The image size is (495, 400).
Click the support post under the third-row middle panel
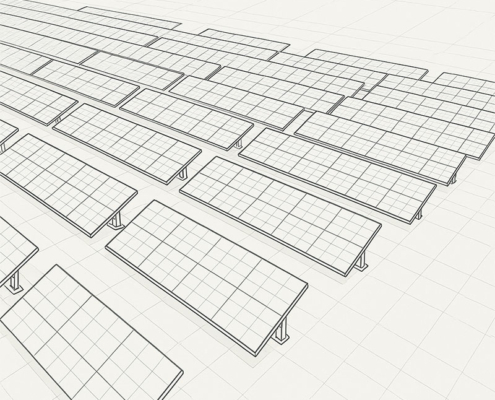click(183, 173)
